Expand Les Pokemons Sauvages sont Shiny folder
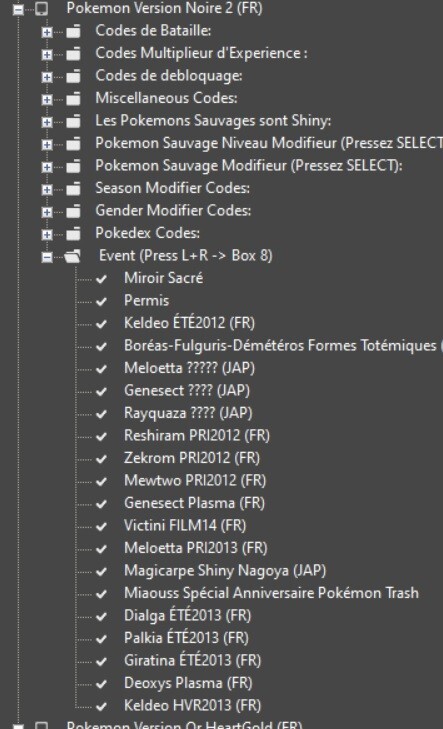The width and height of the screenshot is (443, 729). [46, 122]
